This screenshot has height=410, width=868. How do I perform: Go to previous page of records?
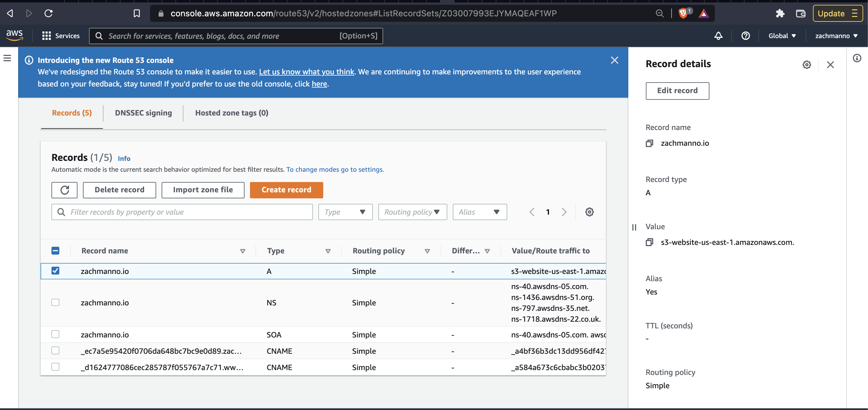[532, 212]
